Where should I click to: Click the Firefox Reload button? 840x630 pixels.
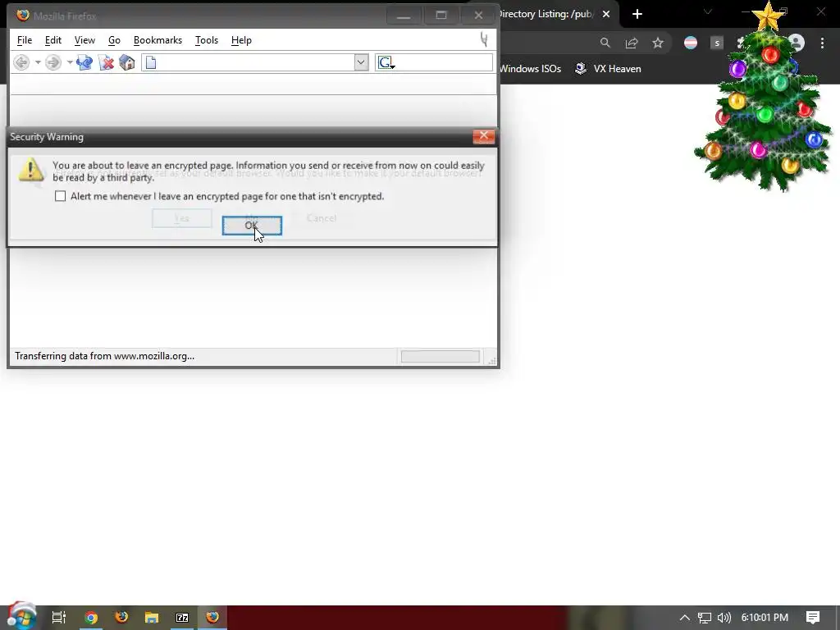(84, 62)
